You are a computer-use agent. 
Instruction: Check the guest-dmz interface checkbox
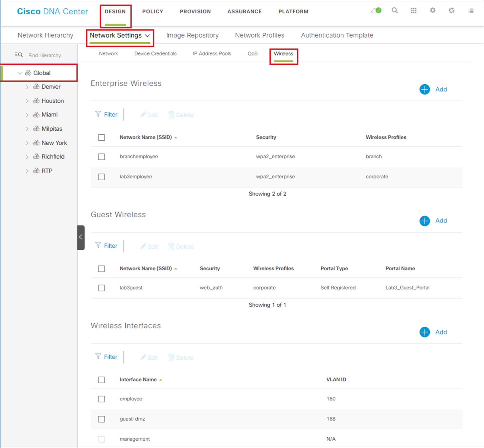[101, 419]
